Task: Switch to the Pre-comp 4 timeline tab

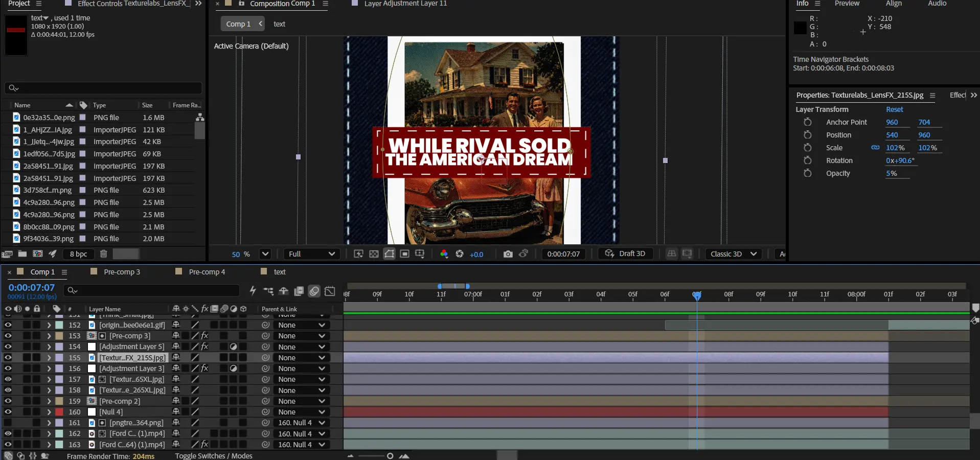Action: coord(207,272)
